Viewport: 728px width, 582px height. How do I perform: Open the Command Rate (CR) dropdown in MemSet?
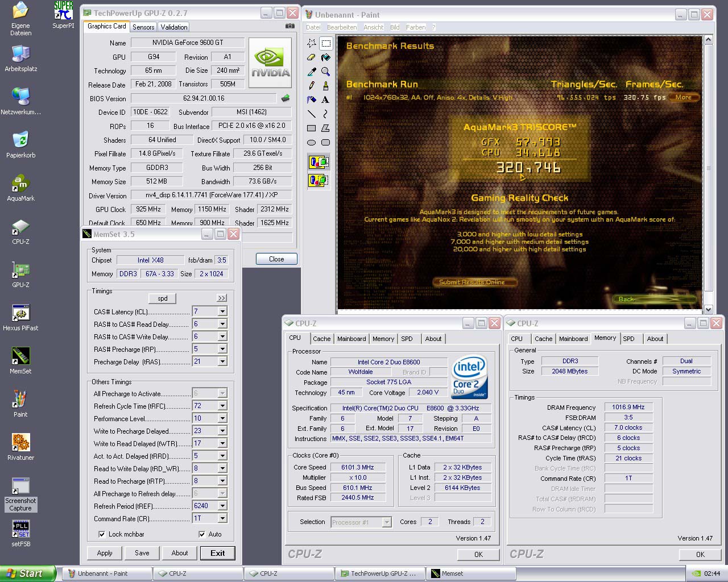coord(222,518)
